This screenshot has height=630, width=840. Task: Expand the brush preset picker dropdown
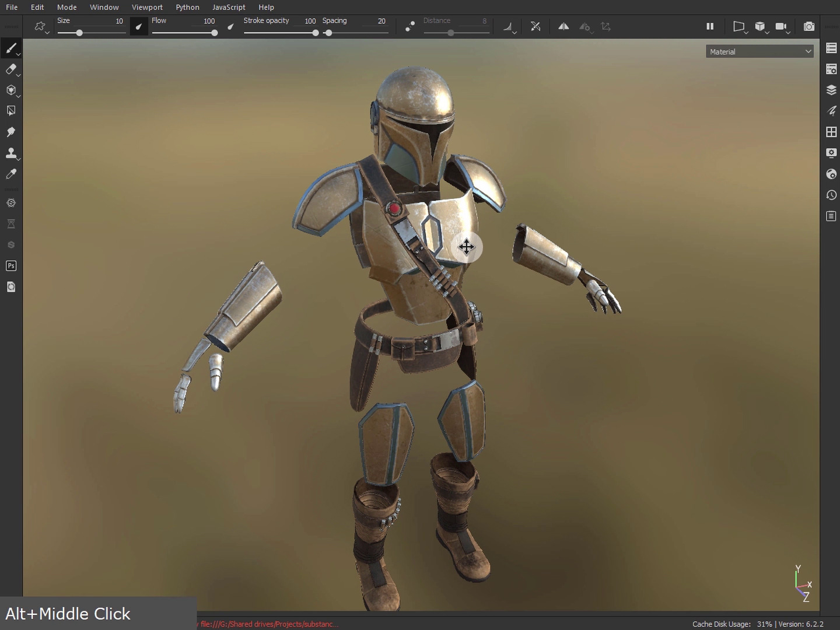(40, 27)
